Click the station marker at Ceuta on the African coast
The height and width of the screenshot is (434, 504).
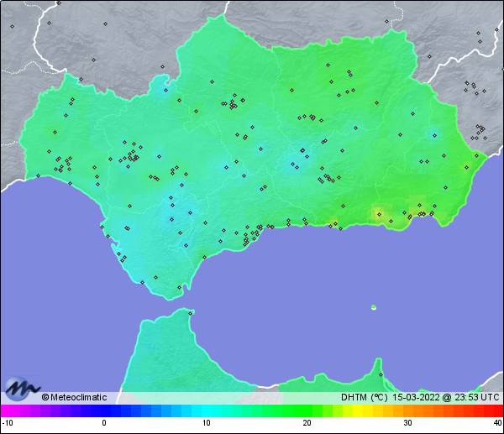point(191,313)
